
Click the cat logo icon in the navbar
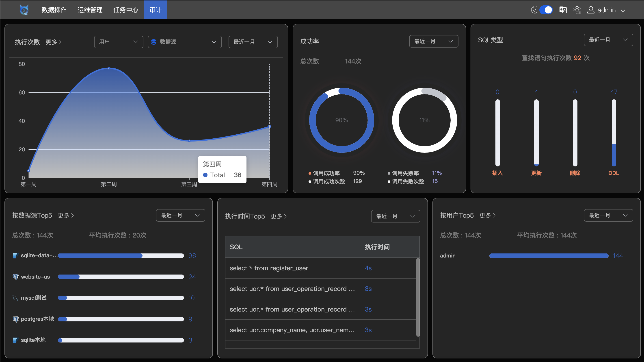[24, 10]
